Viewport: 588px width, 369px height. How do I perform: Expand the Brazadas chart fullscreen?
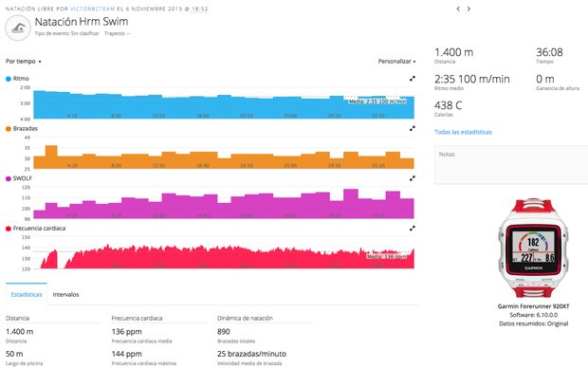413,128
